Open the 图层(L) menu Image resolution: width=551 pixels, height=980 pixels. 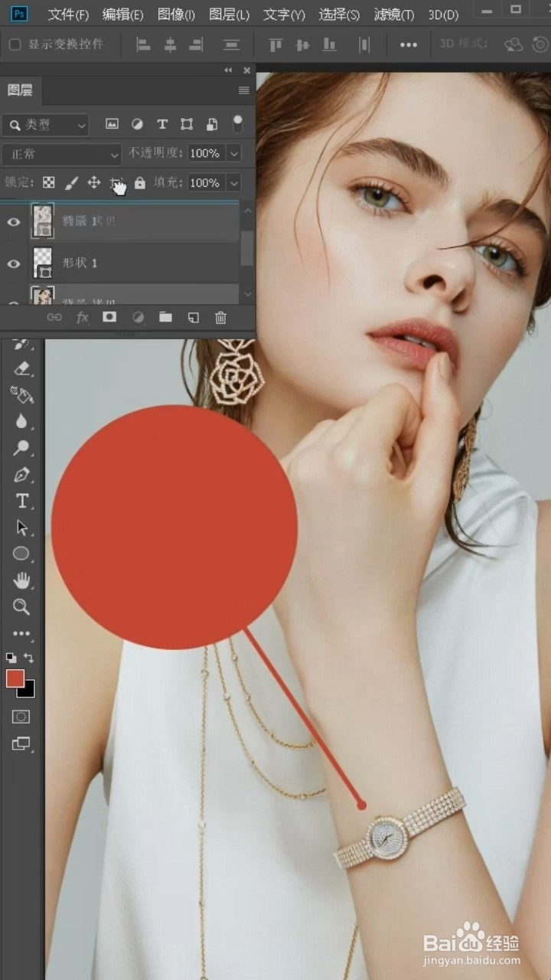pyautogui.click(x=229, y=15)
